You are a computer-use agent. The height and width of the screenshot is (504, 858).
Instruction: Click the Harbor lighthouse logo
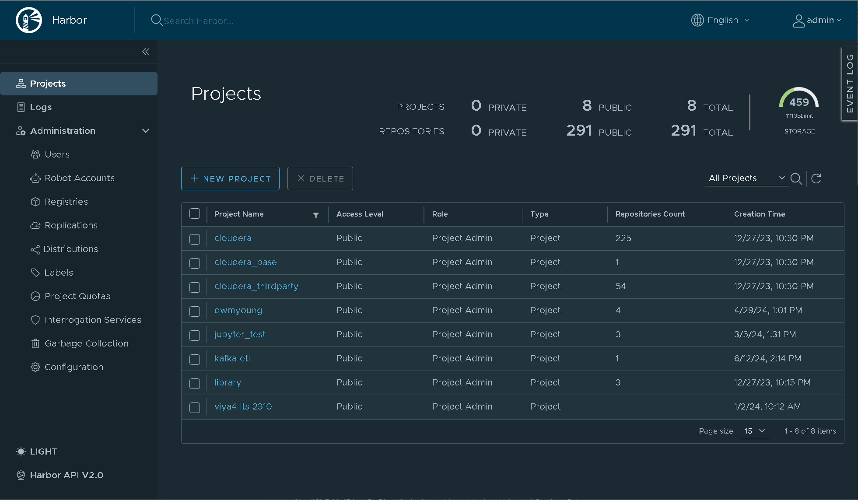[29, 20]
